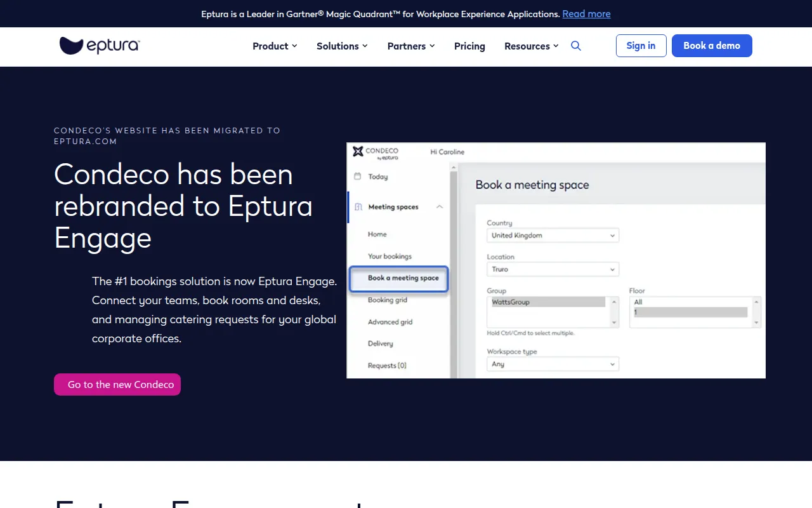This screenshot has width=812, height=508.
Task: Expand the Partners menu
Action: [411, 46]
